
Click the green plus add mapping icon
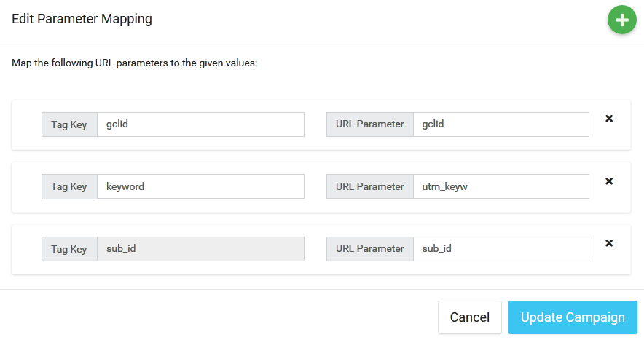click(x=621, y=20)
